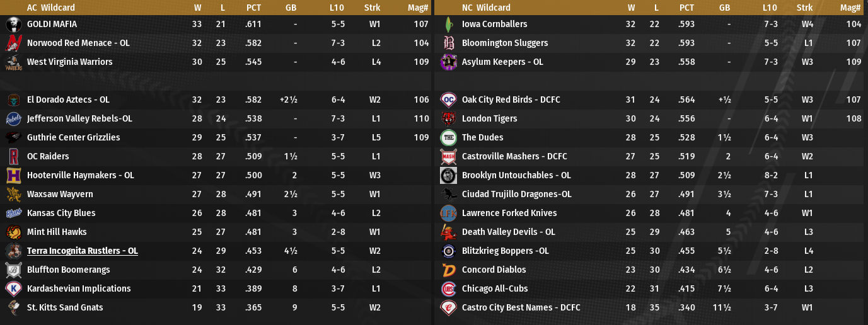Sort AC Wildcard by W column header
Image resolution: width=868 pixels, height=325 pixels.
[197, 8]
